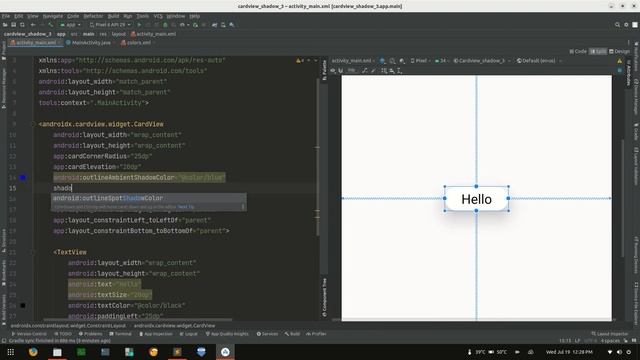This screenshot has width=640, height=360.
Task: Click the ConstraintLayout breadcrumb at editor bottom
Action: (x=69, y=326)
